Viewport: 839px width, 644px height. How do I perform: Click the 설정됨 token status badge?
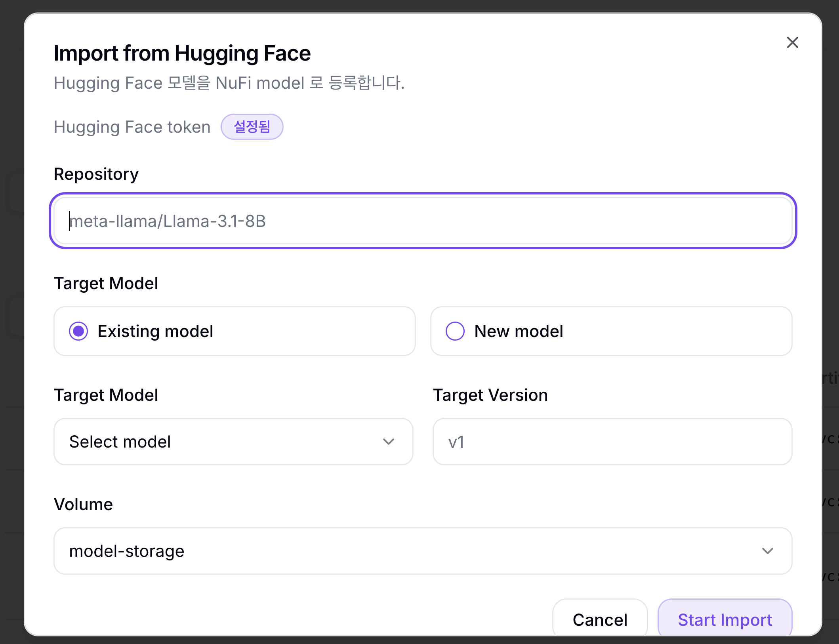coord(252,127)
